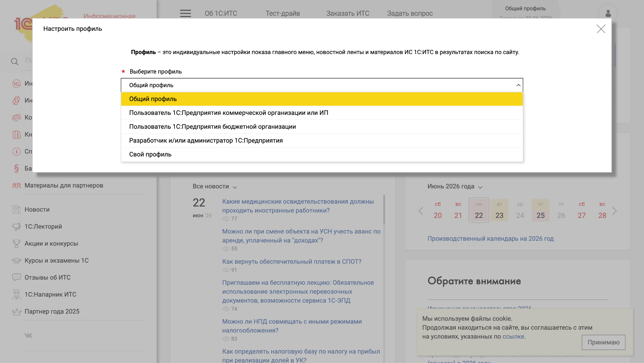Screen dimensions: 644x363
Task: Select Свой профиль option
Action: 322,154
